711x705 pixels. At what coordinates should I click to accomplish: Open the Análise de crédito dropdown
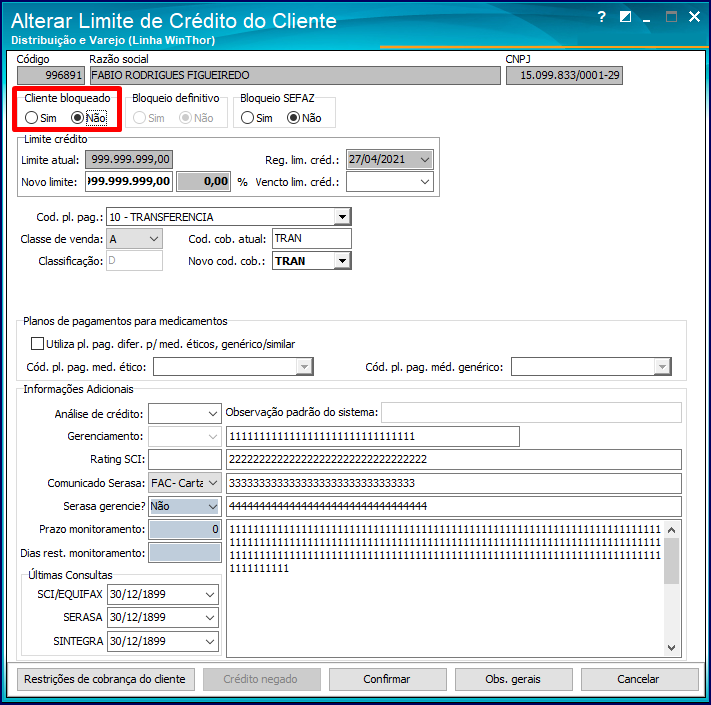[x=213, y=413]
